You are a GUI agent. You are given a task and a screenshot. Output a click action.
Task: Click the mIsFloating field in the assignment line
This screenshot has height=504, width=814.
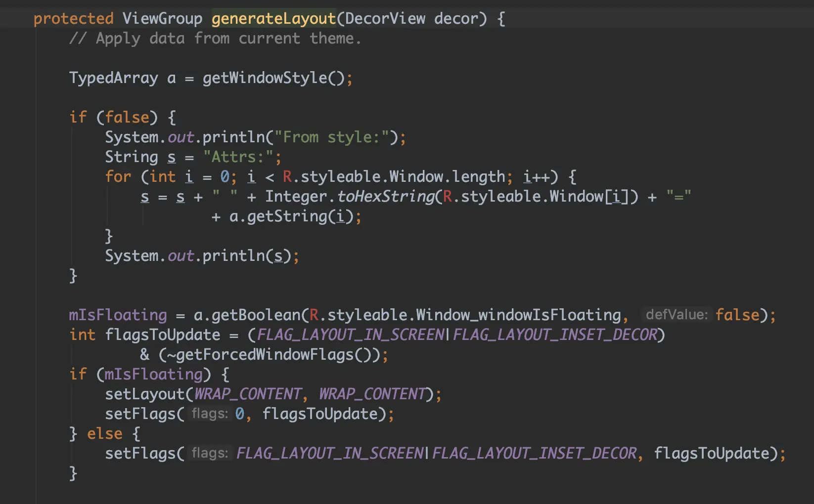[118, 315]
